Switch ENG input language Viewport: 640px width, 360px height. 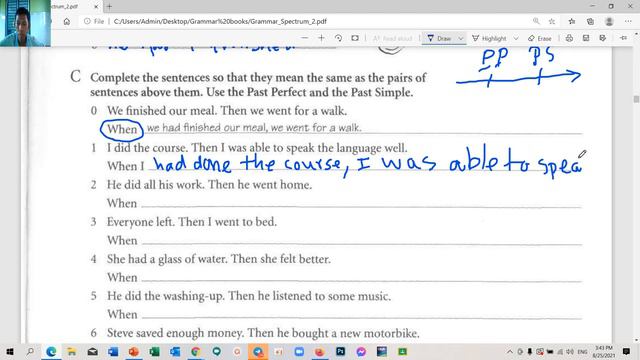tap(582, 351)
